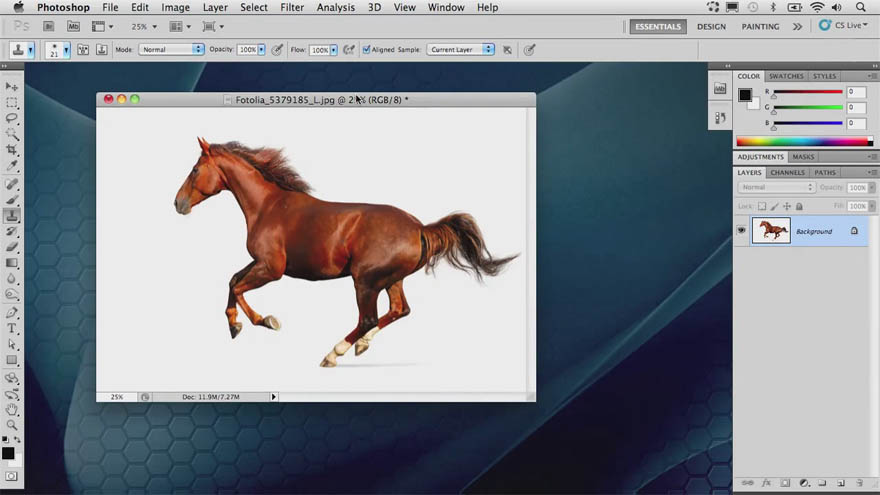Launch Adobe Bridge from application bar
Image resolution: width=880 pixels, height=495 pixels.
click(x=49, y=26)
